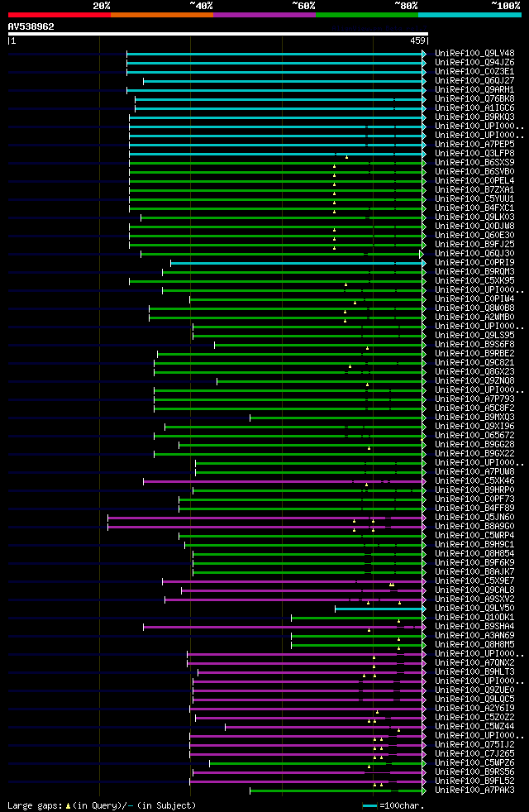The width and height of the screenshot is (529, 812).
Task: Open the UniRef100_Q9LV50 hit
Action: pos(474,609)
